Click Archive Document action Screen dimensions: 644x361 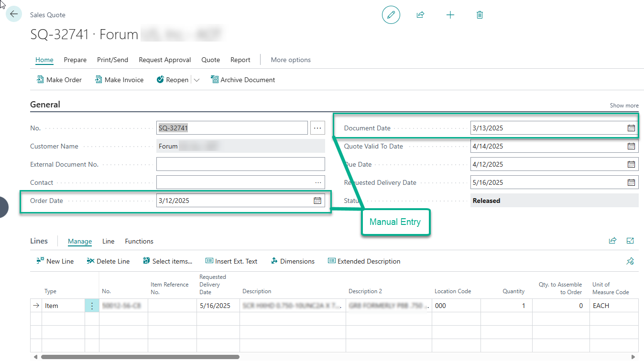pyautogui.click(x=243, y=80)
